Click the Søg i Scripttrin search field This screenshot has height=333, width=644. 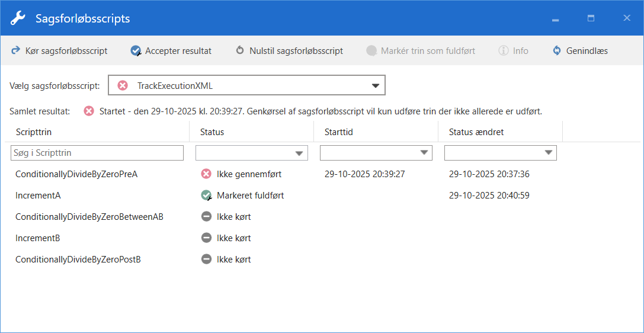pos(97,153)
